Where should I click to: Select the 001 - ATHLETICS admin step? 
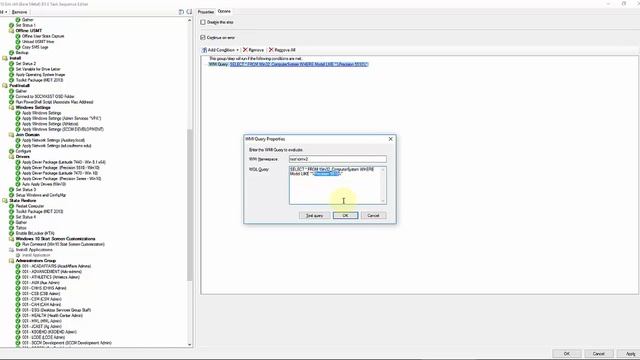tap(51, 277)
